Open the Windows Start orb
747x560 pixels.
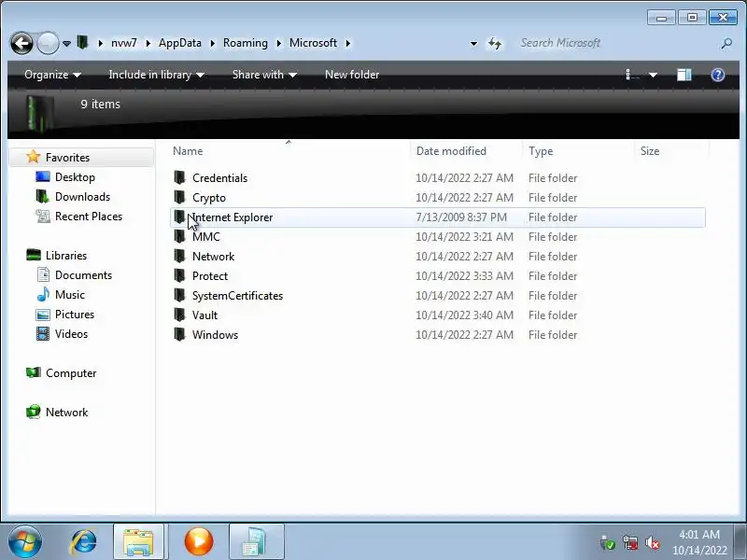tap(25, 541)
